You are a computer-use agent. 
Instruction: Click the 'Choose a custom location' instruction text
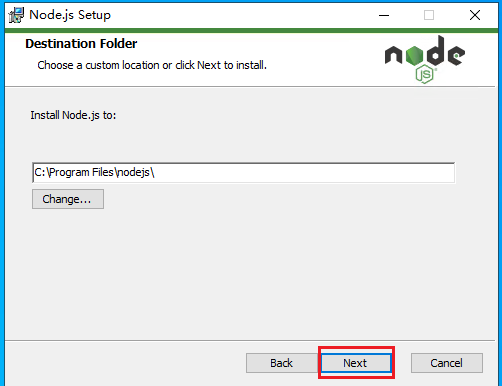152,65
